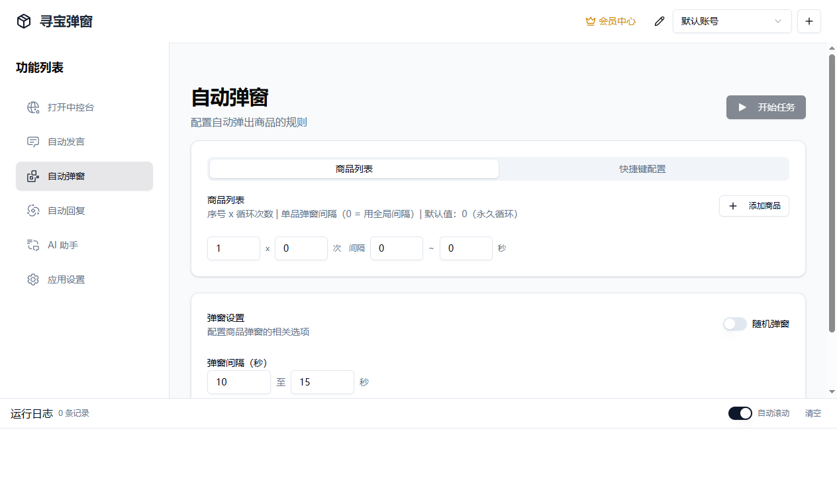Click the 运行日志 heading
The width and height of the screenshot is (837, 504).
pyautogui.click(x=32, y=413)
